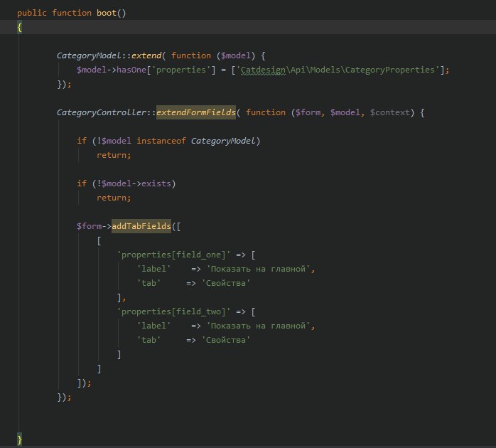Click 'label' key inside field_two block
The height and width of the screenshot is (448, 496).
[x=153, y=326]
